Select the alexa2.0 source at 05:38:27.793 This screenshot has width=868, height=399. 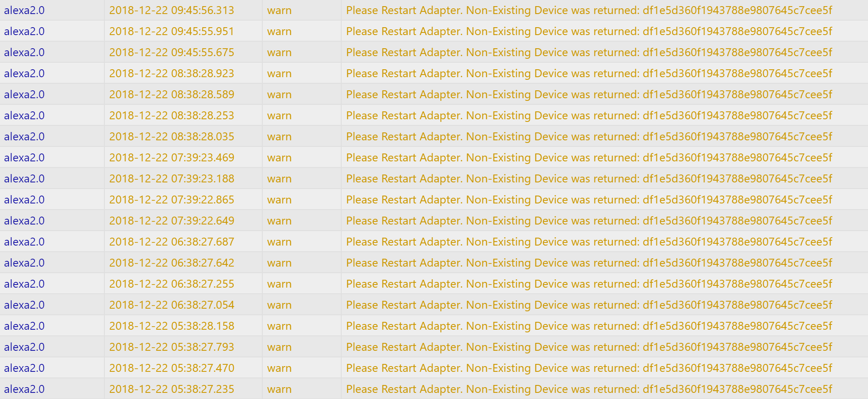tap(24, 347)
